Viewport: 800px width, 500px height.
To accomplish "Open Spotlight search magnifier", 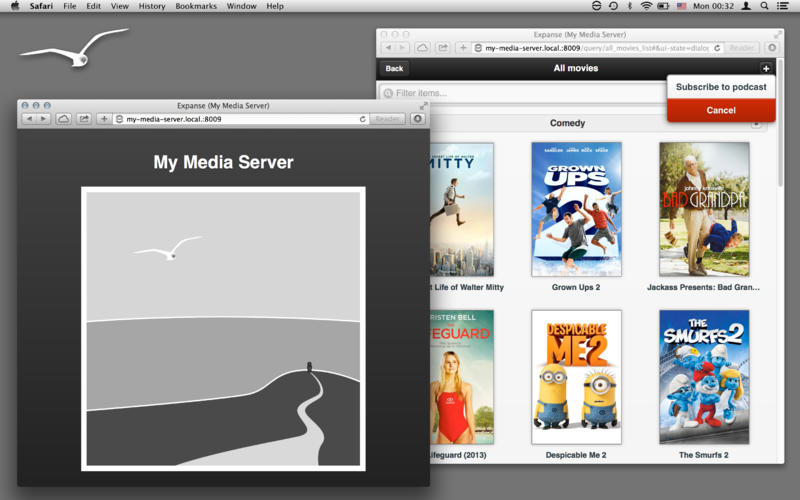I will (764, 6).
